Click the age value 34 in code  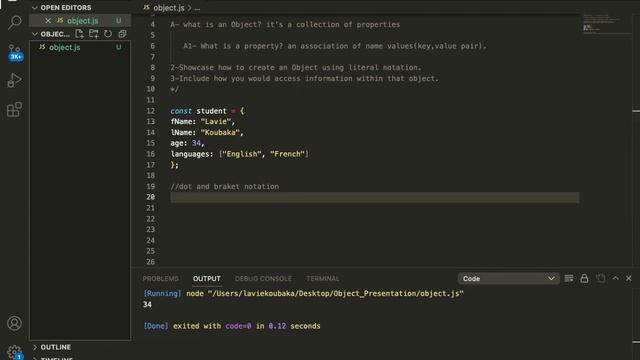pos(196,143)
